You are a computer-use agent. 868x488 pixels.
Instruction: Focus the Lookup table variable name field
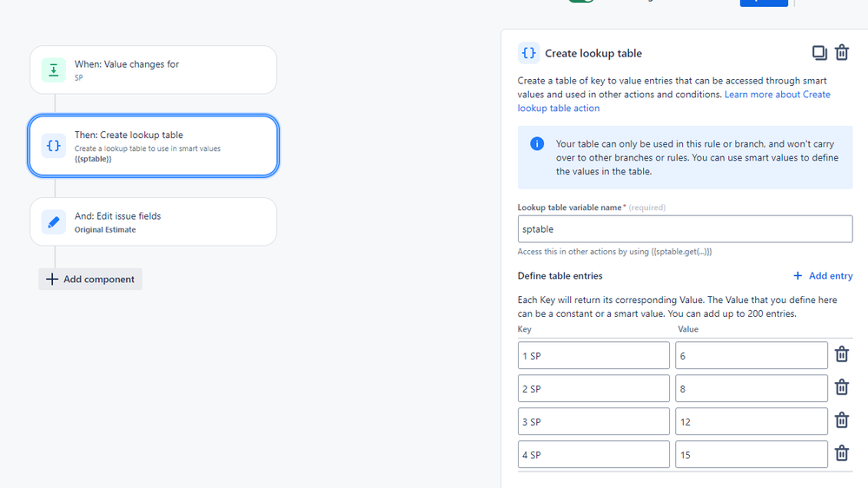(685, 229)
